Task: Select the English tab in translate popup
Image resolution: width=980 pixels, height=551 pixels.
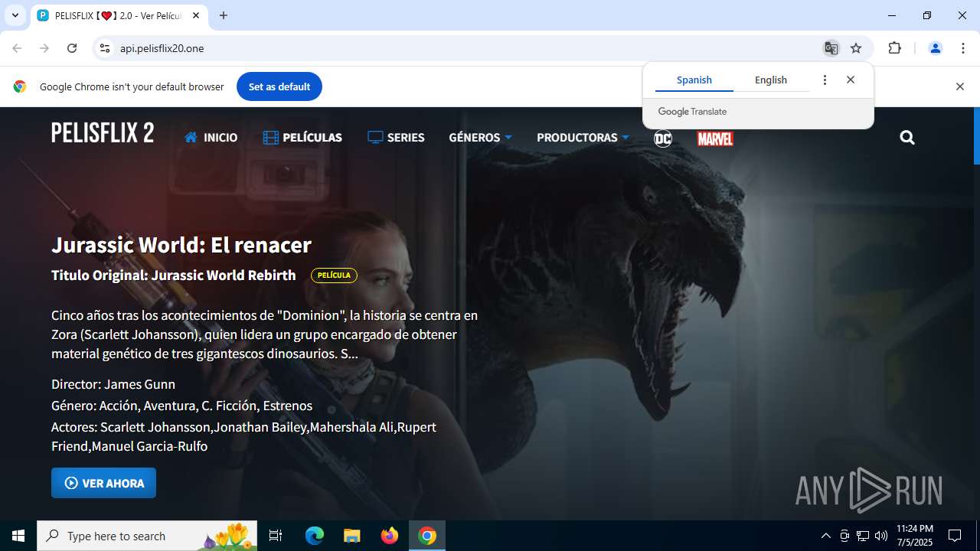Action: coord(771,80)
